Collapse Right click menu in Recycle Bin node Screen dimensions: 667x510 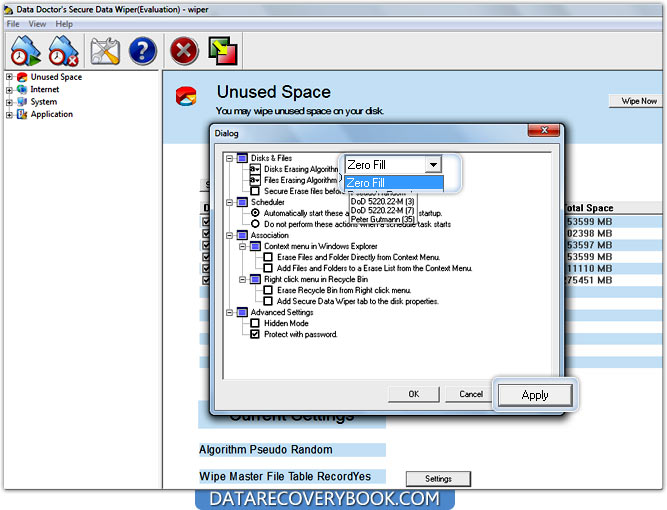[242, 280]
